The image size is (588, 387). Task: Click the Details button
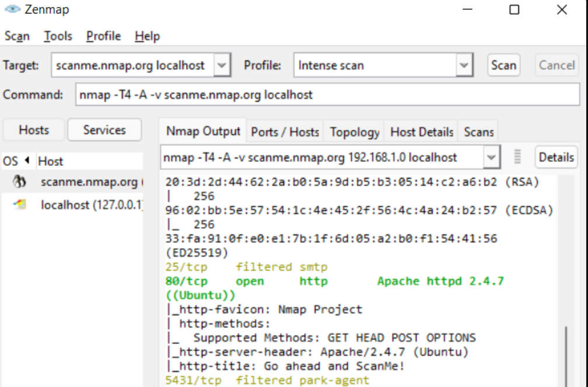pos(556,157)
